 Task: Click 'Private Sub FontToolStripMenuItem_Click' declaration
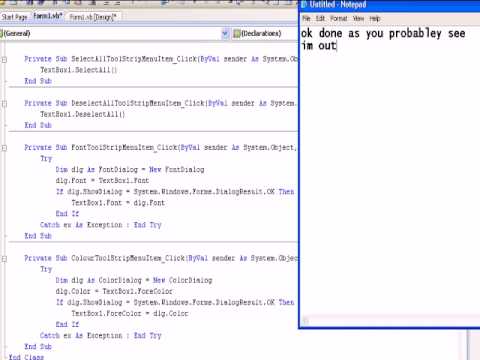[x=160, y=147]
